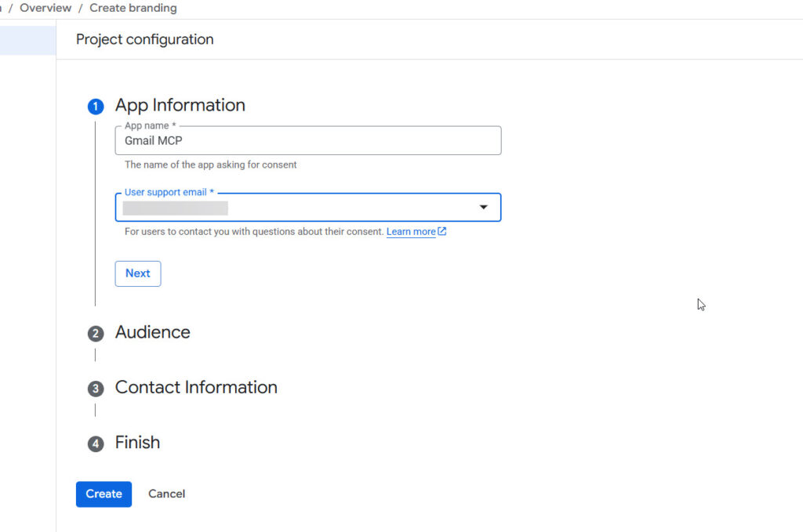
Task: Open the Learn more link
Action: point(410,231)
